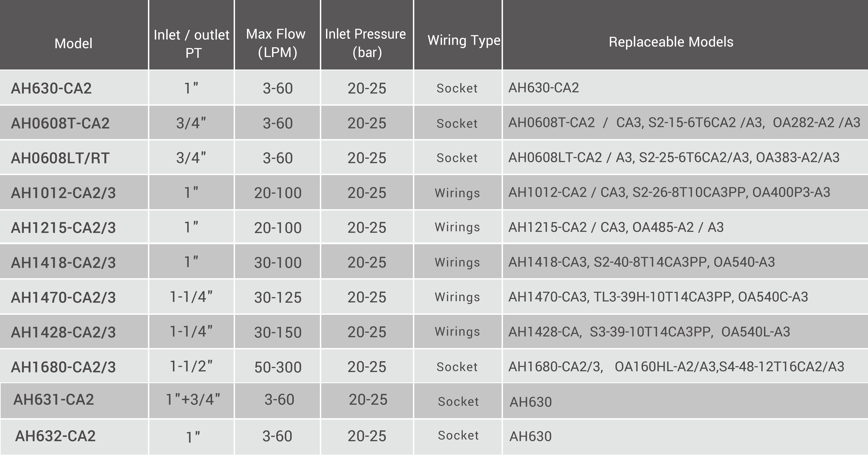Click the AH1428-CA2/3 model name

63,332
